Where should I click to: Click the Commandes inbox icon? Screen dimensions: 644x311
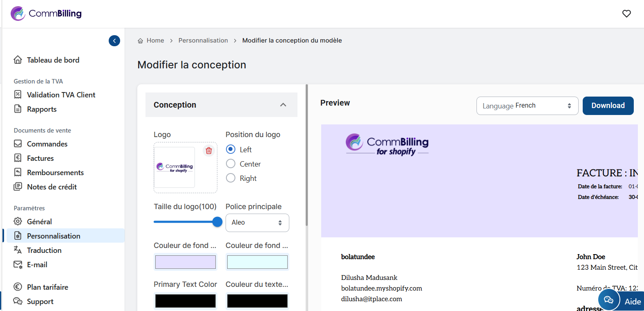18,144
